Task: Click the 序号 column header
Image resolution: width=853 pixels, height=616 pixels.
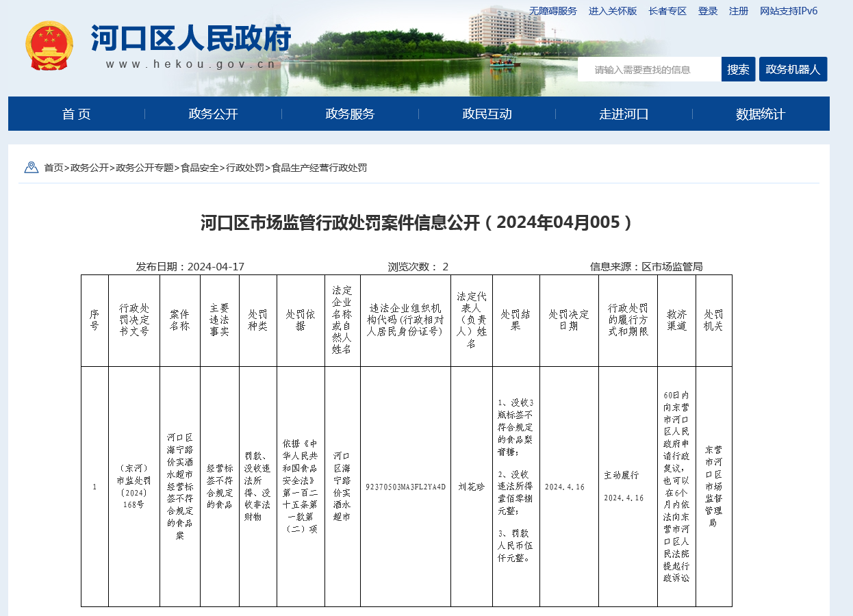Action: pyautogui.click(x=94, y=320)
